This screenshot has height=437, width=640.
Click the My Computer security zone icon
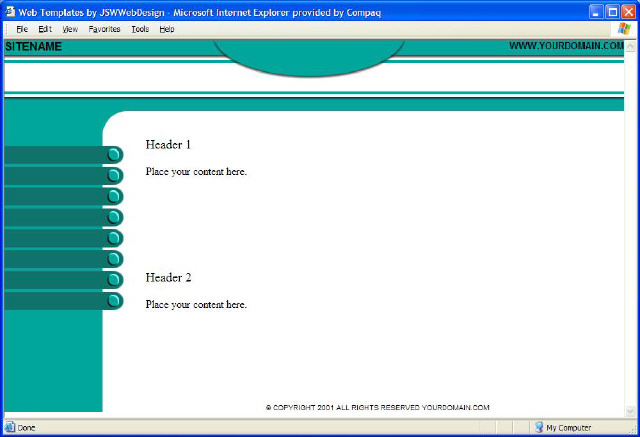pos(539,427)
